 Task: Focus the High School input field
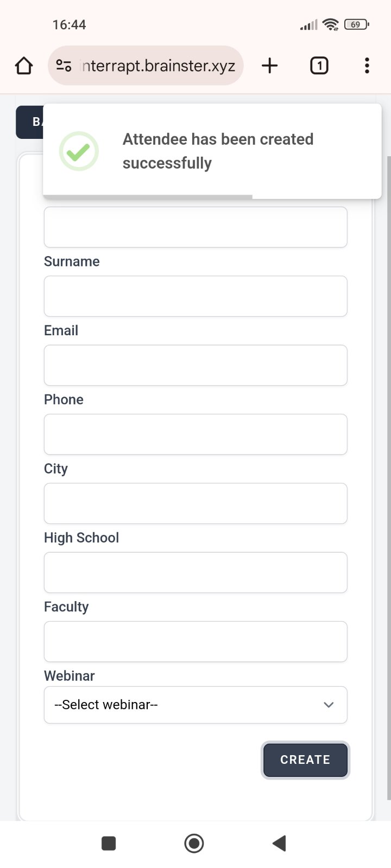195,572
